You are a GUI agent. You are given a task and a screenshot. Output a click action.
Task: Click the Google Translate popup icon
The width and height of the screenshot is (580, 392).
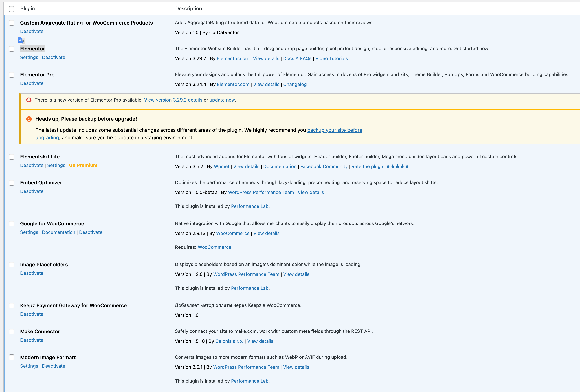point(21,40)
